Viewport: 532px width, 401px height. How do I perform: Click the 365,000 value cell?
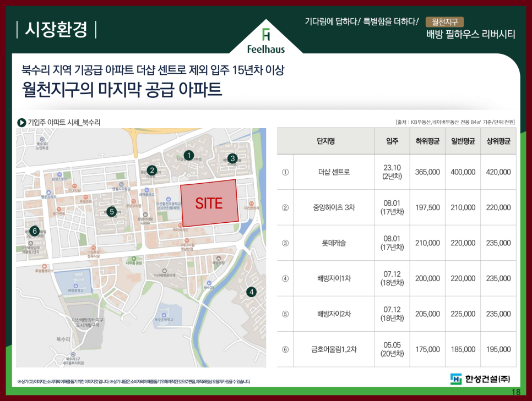(427, 172)
